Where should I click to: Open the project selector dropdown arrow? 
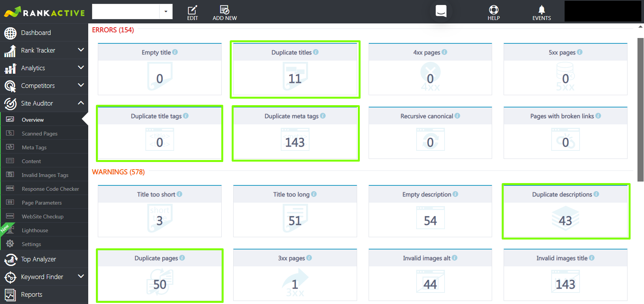166,12
